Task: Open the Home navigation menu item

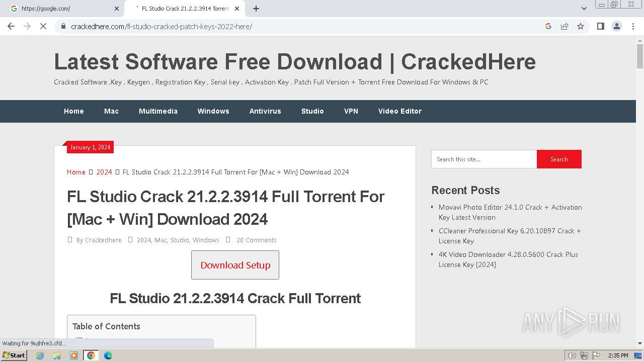Action: pos(74,111)
